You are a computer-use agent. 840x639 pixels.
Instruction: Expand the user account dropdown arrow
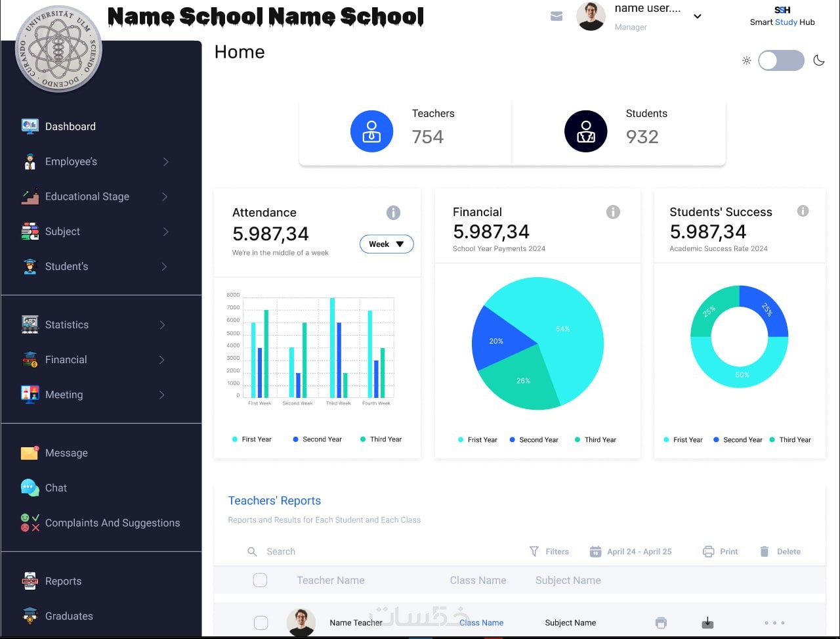698,16
